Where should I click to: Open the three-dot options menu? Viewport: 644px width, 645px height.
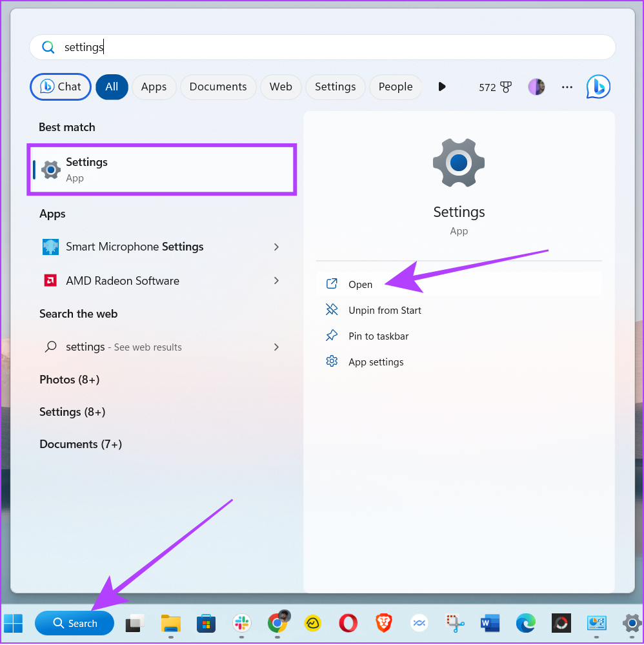(x=567, y=87)
